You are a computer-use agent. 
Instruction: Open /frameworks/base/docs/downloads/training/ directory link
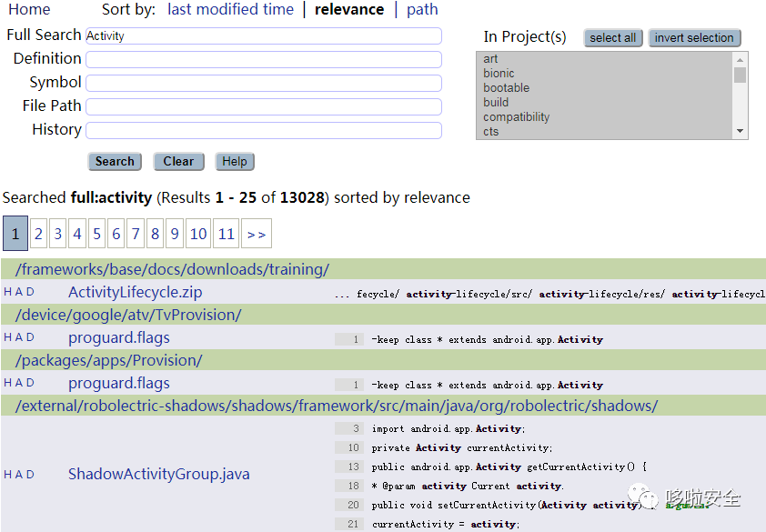tap(173, 270)
